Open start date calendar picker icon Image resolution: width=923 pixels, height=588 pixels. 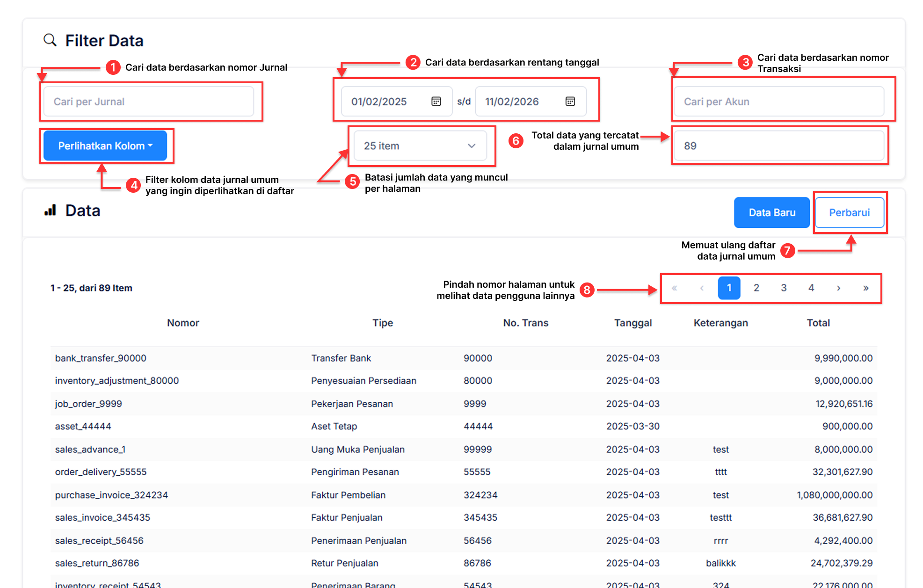point(436,102)
